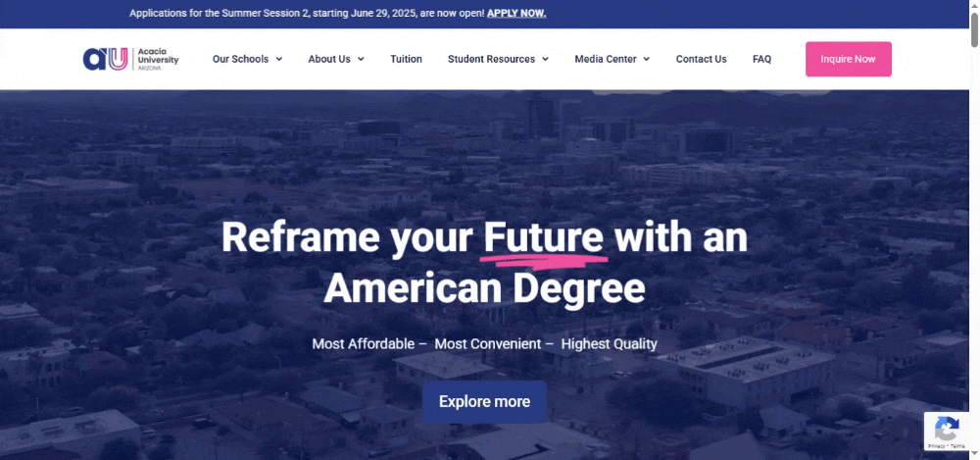
Task: Open the Tuition page
Action: pyautogui.click(x=407, y=59)
